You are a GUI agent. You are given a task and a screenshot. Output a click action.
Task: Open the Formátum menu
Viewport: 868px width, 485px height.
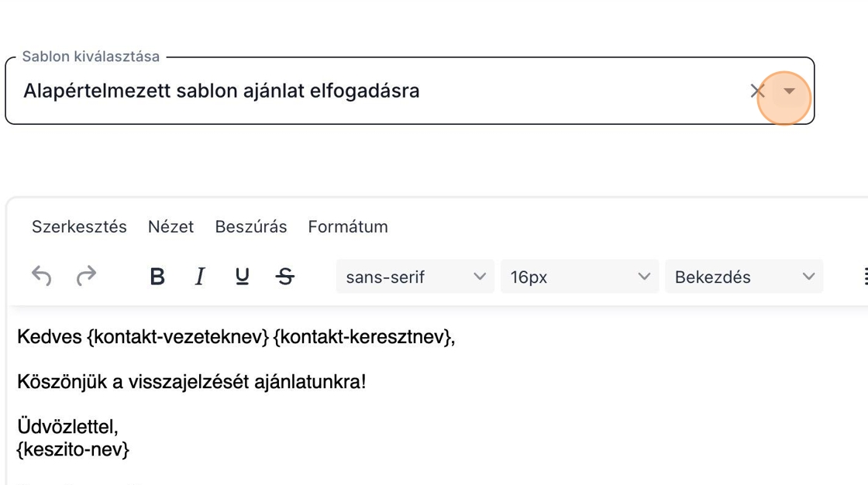pyautogui.click(x=348, y=227)
